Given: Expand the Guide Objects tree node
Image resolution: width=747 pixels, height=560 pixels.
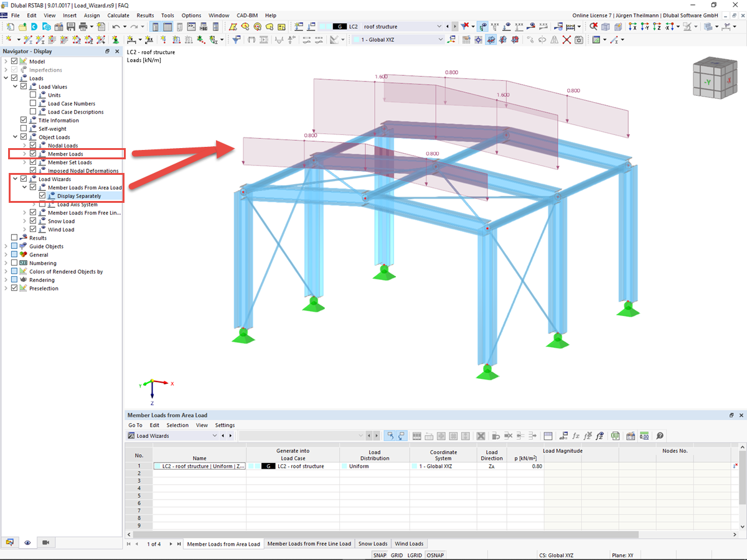Looking at the screenshot, I should 6,246.
